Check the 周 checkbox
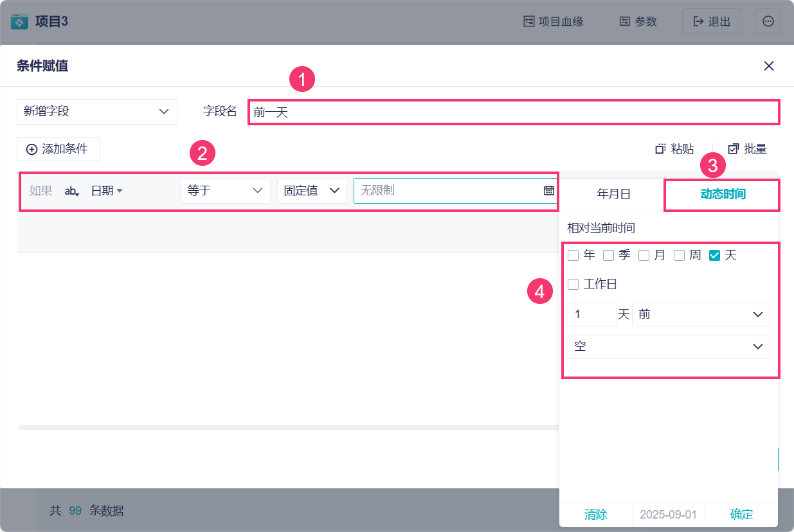This screenshot has height=532, width=794. (680, 256)
